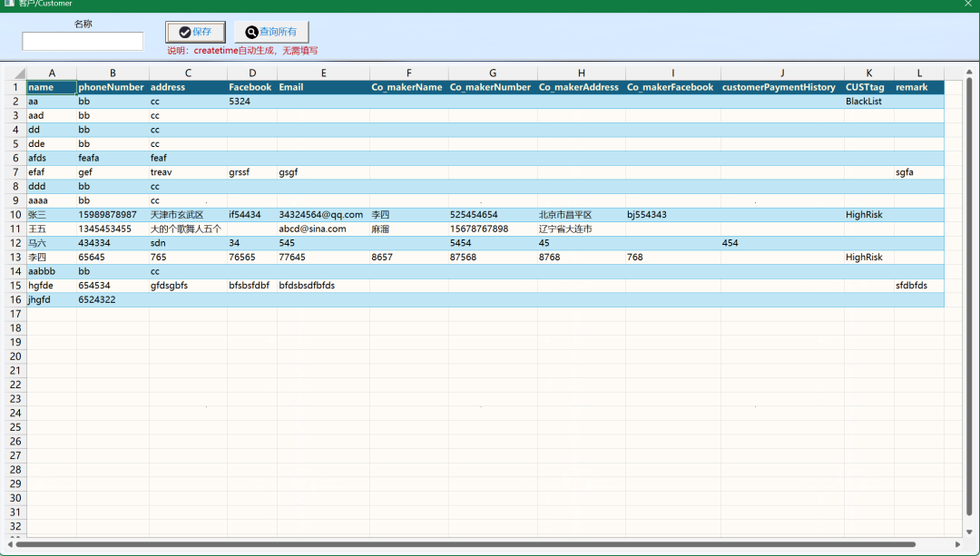Click the 'treav' address cell
The width and height of the screenshot is (980, 556).
[x=188, y=171]
